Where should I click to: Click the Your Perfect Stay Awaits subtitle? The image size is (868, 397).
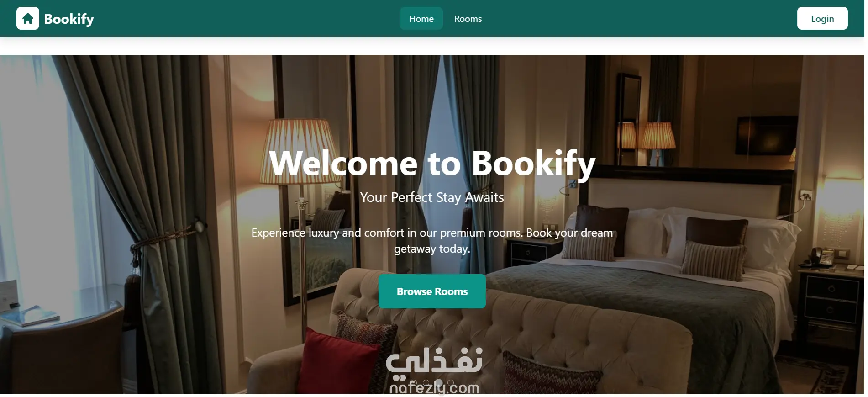tap(432, 197)
